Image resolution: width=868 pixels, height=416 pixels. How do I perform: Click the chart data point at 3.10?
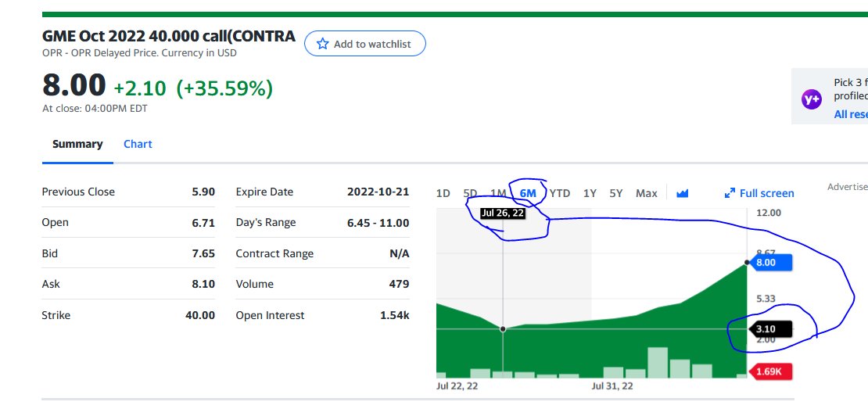[503, 329]
